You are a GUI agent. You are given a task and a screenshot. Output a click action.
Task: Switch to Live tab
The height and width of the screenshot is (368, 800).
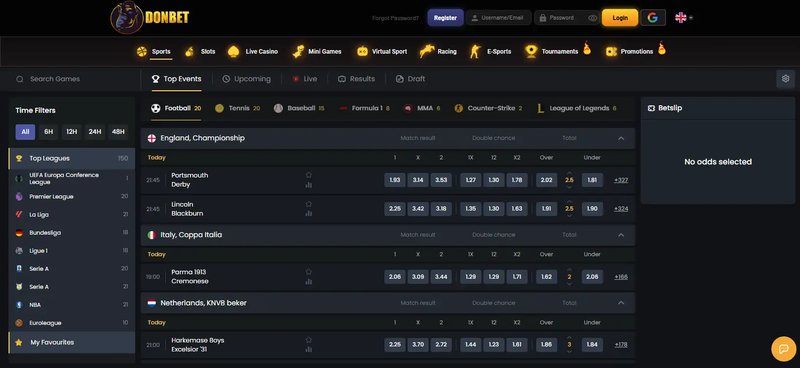pyautogui.click(x=305, y=79)
